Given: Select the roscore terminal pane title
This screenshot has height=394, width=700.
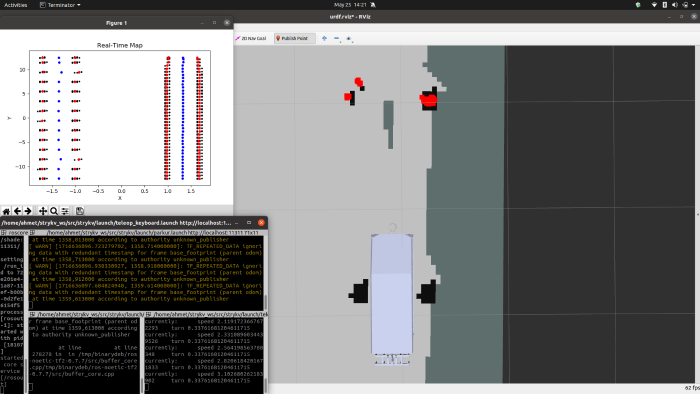Looking at the screenshot, I should [18, 232].
